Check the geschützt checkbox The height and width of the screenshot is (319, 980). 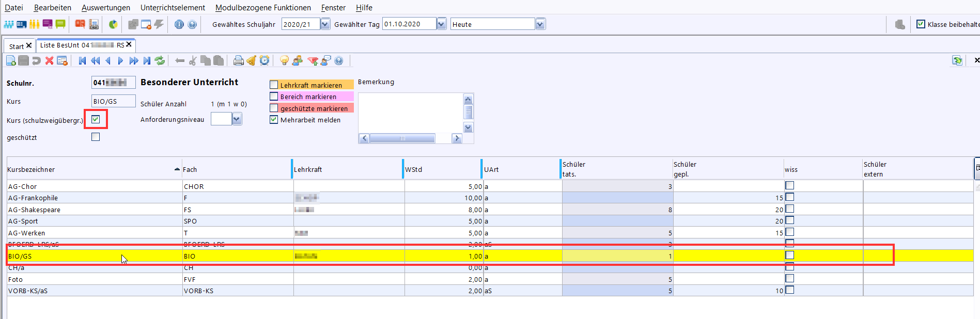(x=96, y=137)
